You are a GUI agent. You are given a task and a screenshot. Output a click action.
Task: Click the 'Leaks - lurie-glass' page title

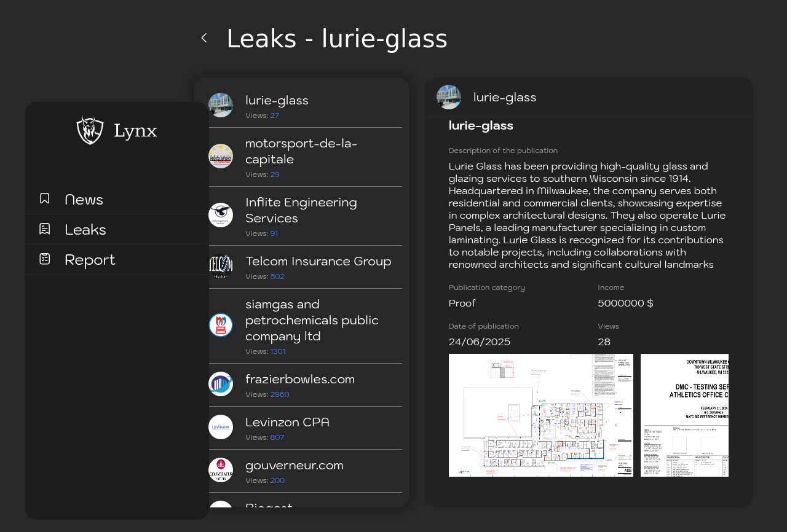[337, 39]
